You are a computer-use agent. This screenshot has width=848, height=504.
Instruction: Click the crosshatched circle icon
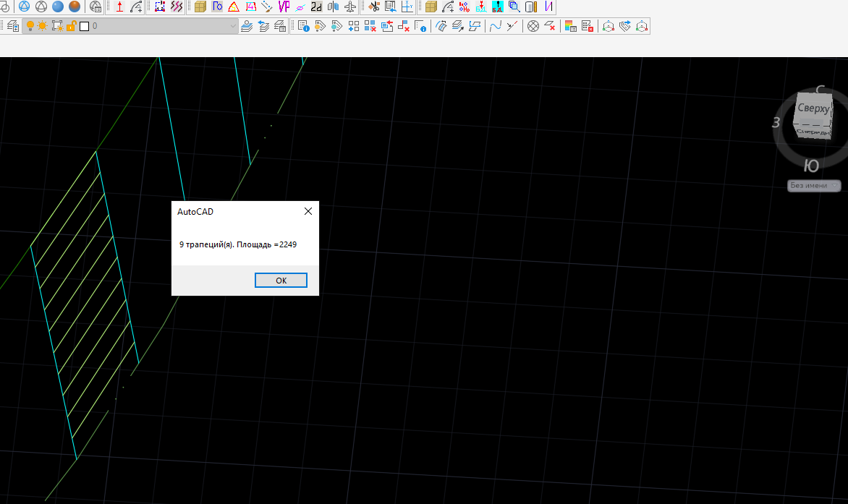tap(533, 26)
